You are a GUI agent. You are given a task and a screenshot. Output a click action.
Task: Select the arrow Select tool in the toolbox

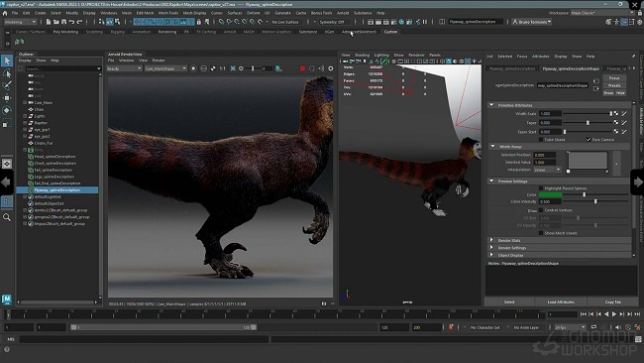[7, 60]
